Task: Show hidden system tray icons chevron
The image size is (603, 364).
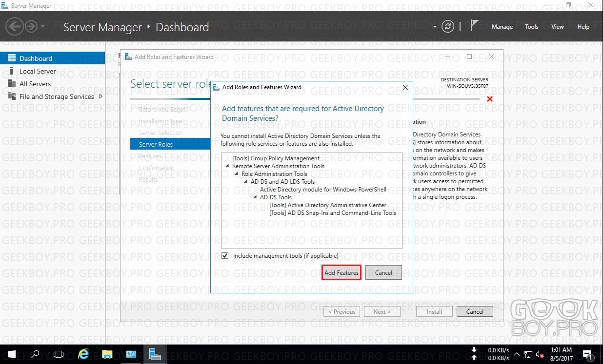Action: pyautogui.click(x=517, y=354)
